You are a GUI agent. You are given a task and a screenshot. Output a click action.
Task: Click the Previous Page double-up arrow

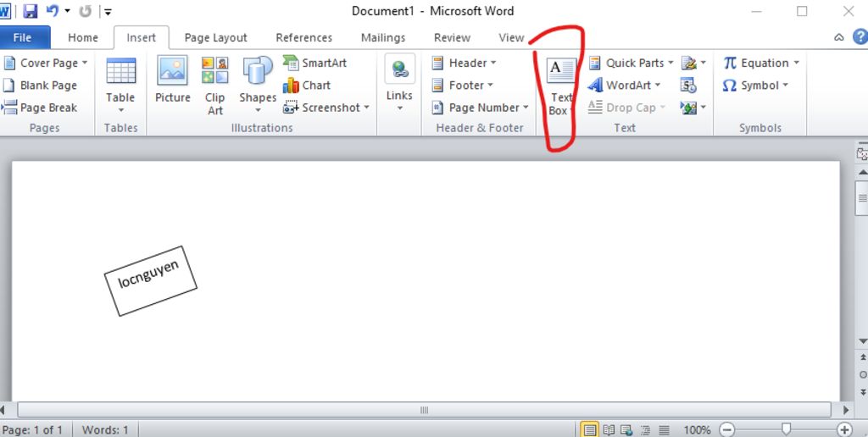pyautogui.click(x=862, y=358)
